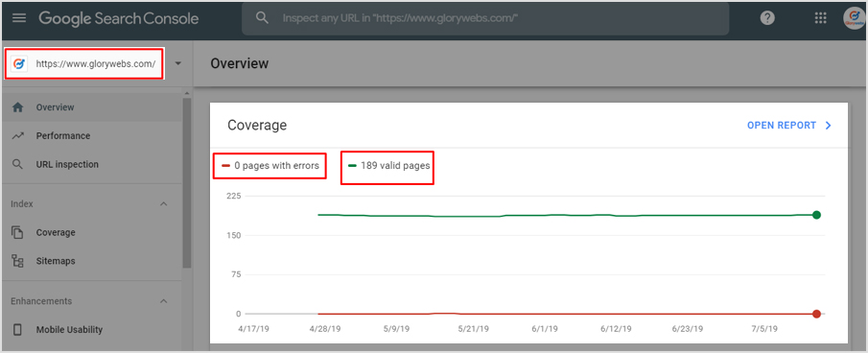868x353 pixels.
Task: Click the OPEN REPORT link
Action: 782,126
